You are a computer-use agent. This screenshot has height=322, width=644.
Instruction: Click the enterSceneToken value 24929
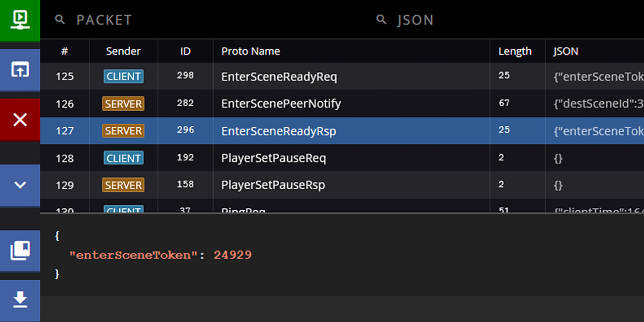232,255
